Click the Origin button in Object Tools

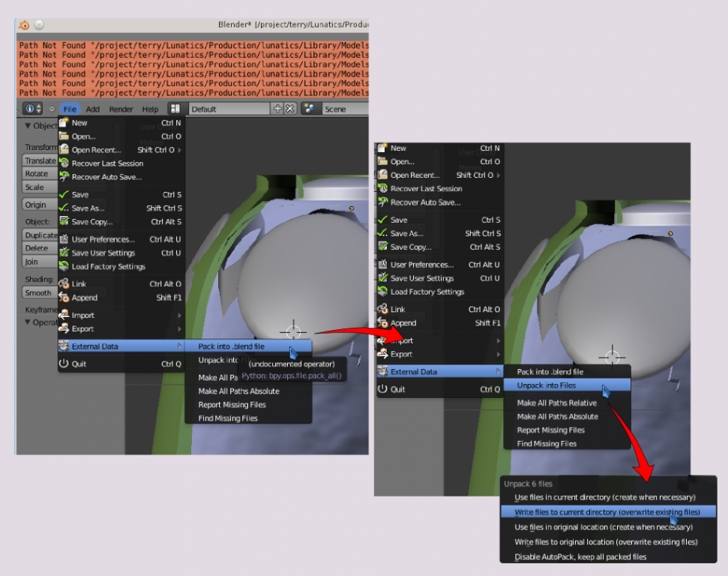click(40, 205)
